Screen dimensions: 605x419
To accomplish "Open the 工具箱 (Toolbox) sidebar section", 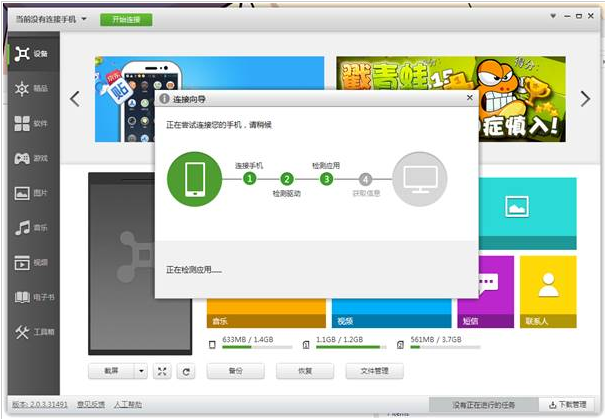I will (31, 332).
